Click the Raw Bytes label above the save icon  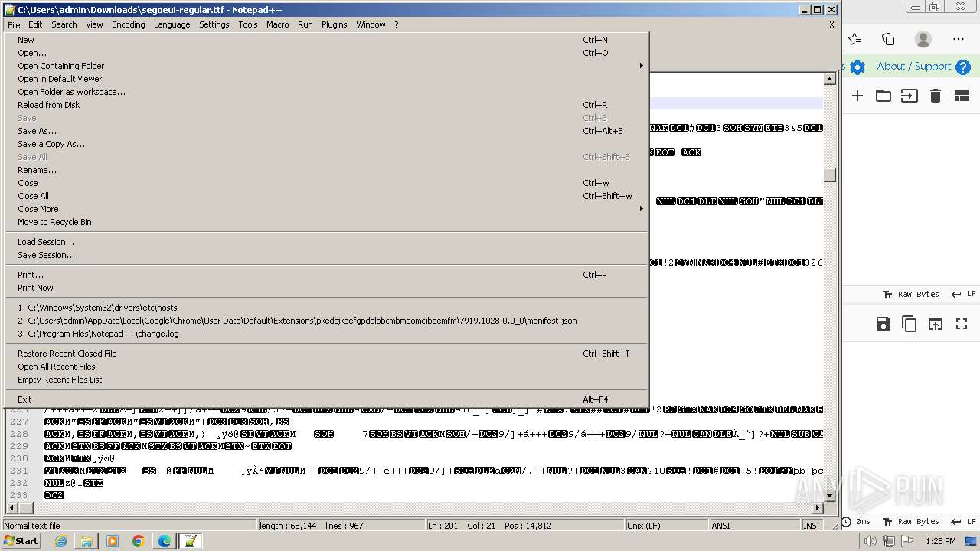918,295
